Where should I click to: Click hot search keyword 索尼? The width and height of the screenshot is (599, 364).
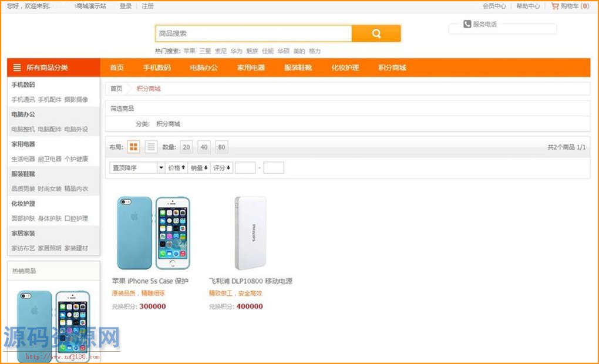point(221,51)
